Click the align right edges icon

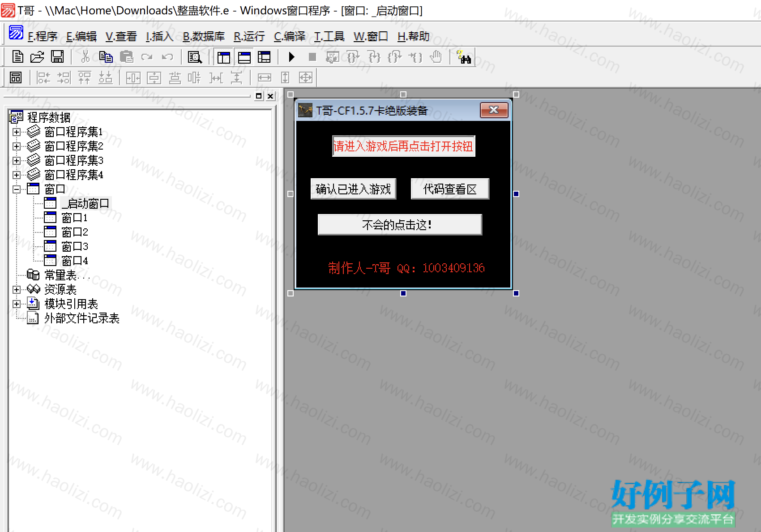point(64,77)
